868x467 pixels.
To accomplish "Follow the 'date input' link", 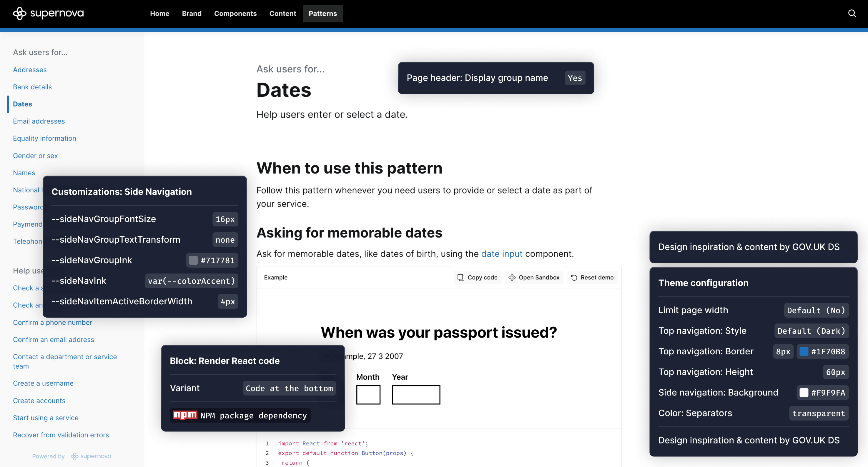I will (501, 254).
